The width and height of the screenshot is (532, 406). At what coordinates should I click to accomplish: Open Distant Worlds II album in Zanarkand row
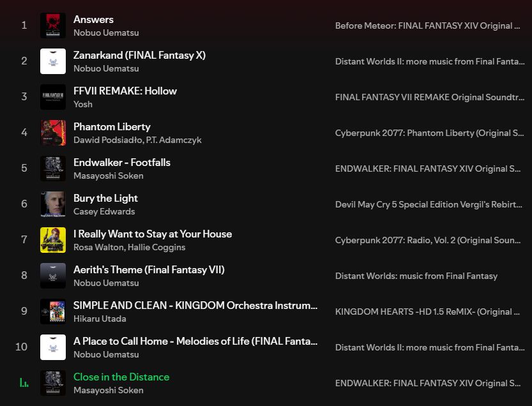pos(430,61)
